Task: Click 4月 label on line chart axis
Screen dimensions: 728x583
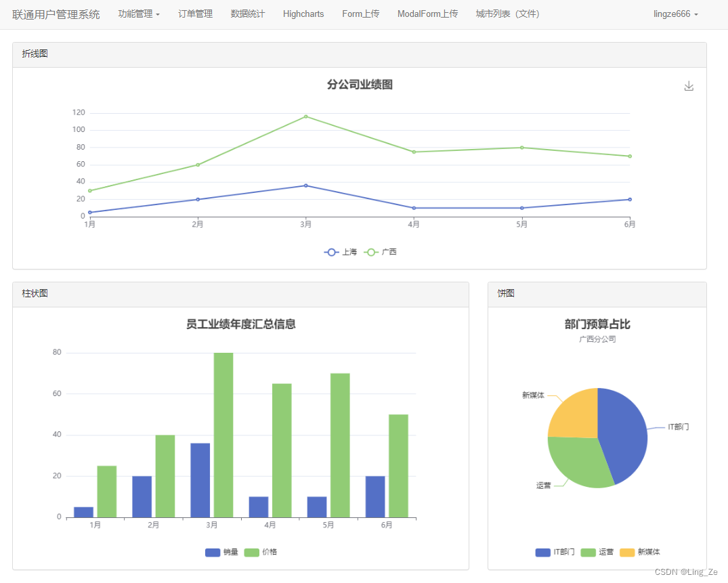Action: [414, 225]
